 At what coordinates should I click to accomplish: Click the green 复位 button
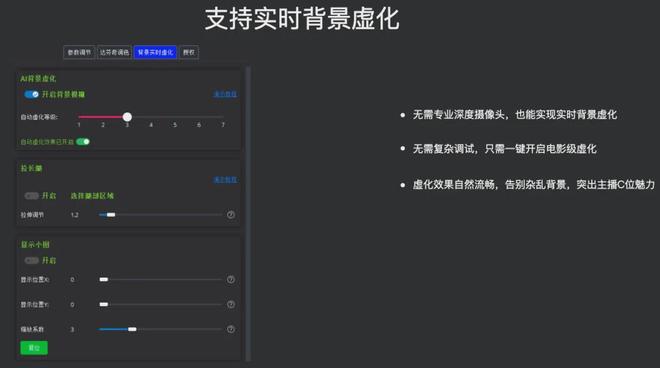pos(34,348)
